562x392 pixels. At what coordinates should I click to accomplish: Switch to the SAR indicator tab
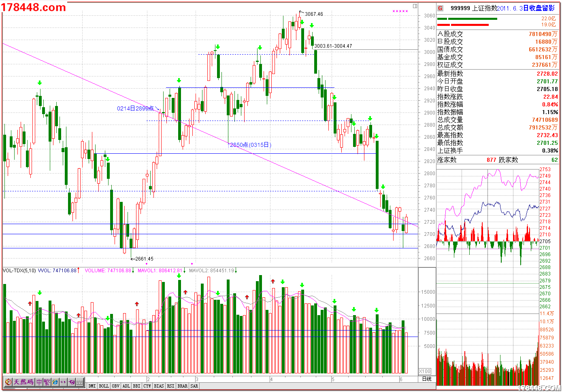194,386
